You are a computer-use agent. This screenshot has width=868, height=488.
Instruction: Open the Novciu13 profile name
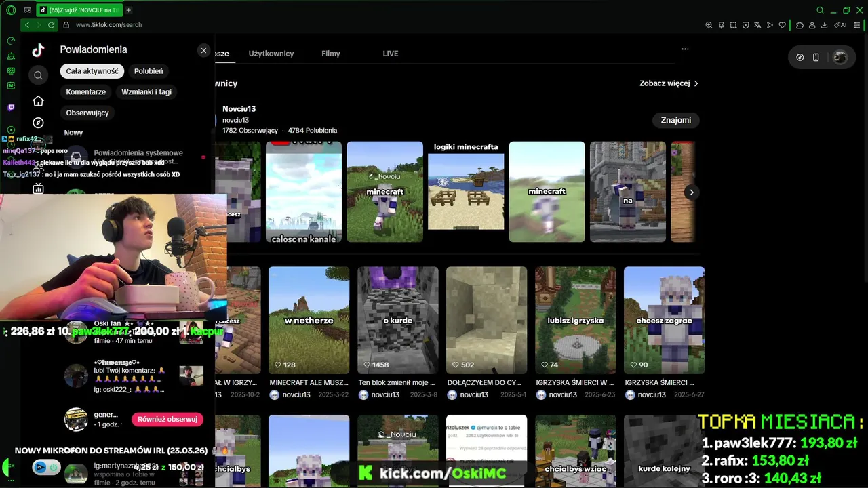239,109
